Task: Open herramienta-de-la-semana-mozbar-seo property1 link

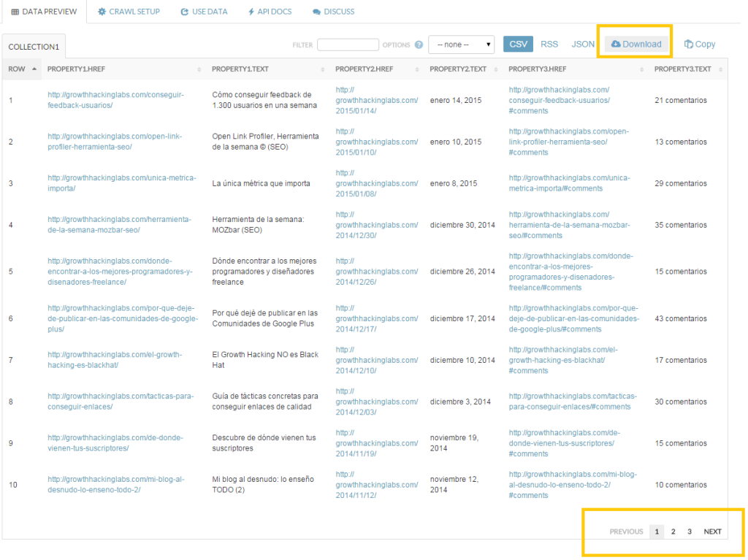Action: click(119, 225)
